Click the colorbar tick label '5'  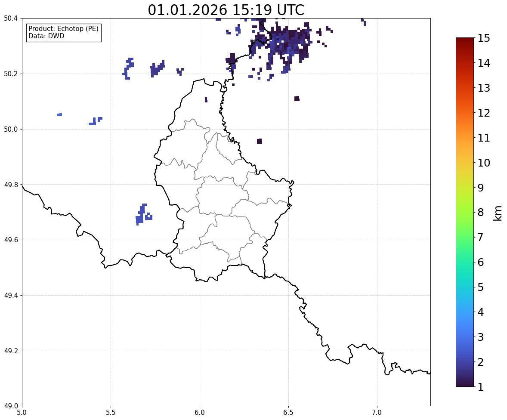pyautogui.click(x=480, y=287)
